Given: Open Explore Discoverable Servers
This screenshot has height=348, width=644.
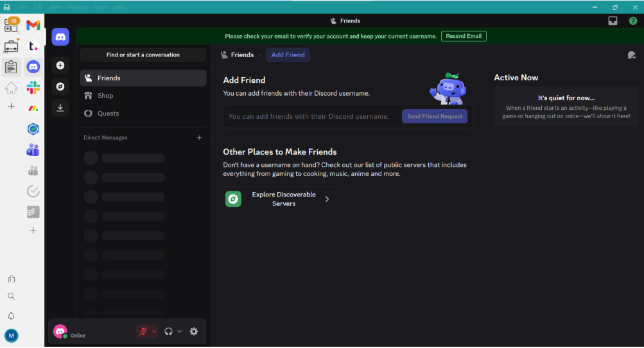Looking at the screenshot, I should [x=280, y=199].
